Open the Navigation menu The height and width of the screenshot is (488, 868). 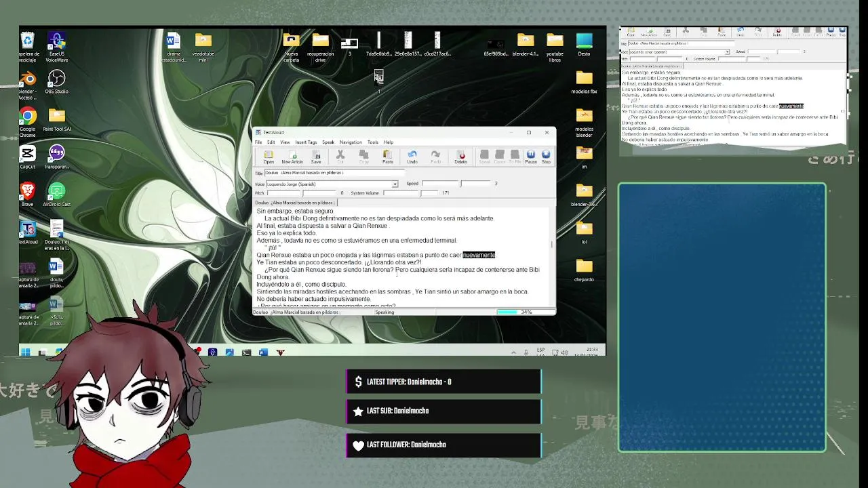351,142
